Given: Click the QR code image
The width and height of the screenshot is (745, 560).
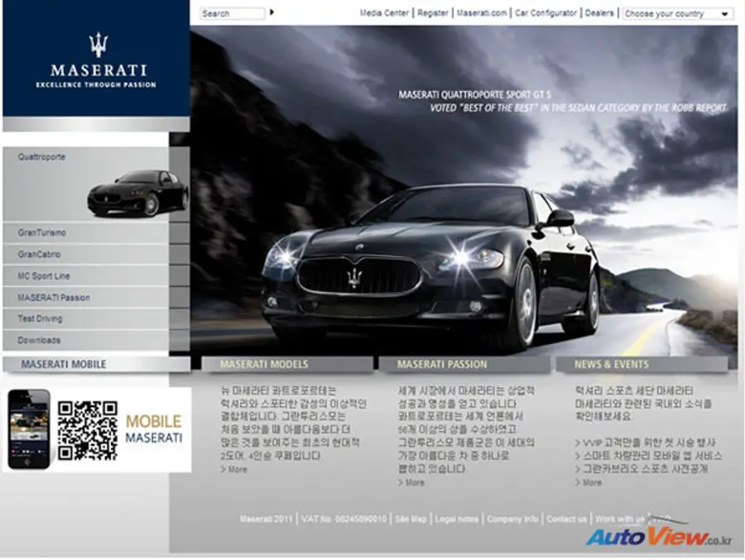Looking at the screenshot, I should point(88,430).
